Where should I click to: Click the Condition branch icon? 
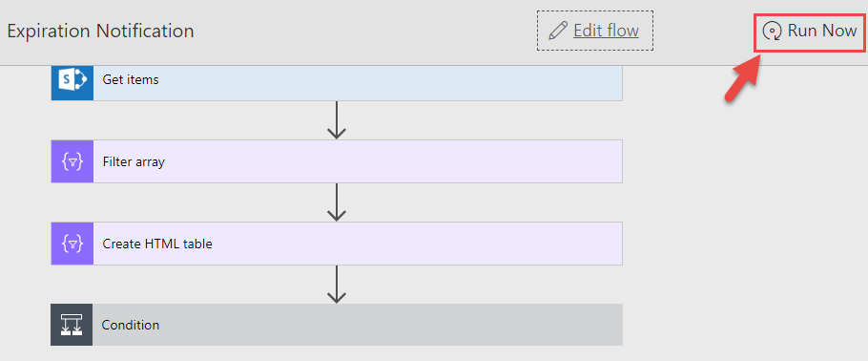72,325
